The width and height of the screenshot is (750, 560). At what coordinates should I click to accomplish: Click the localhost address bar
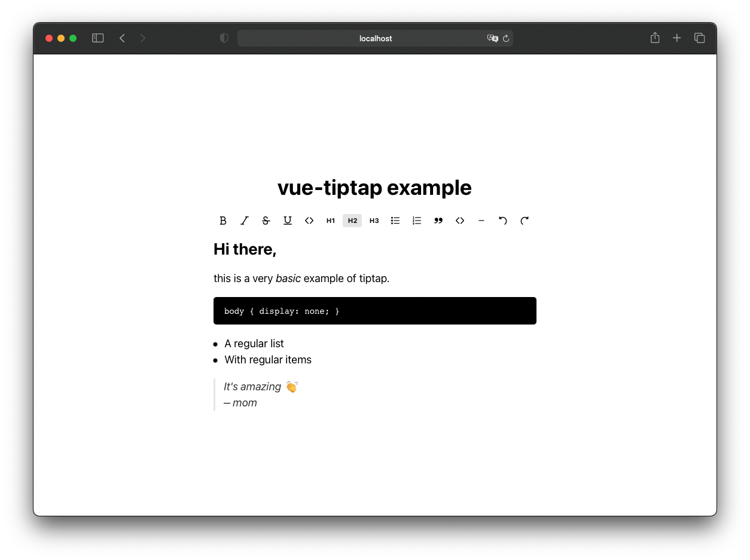click(375, 38)
